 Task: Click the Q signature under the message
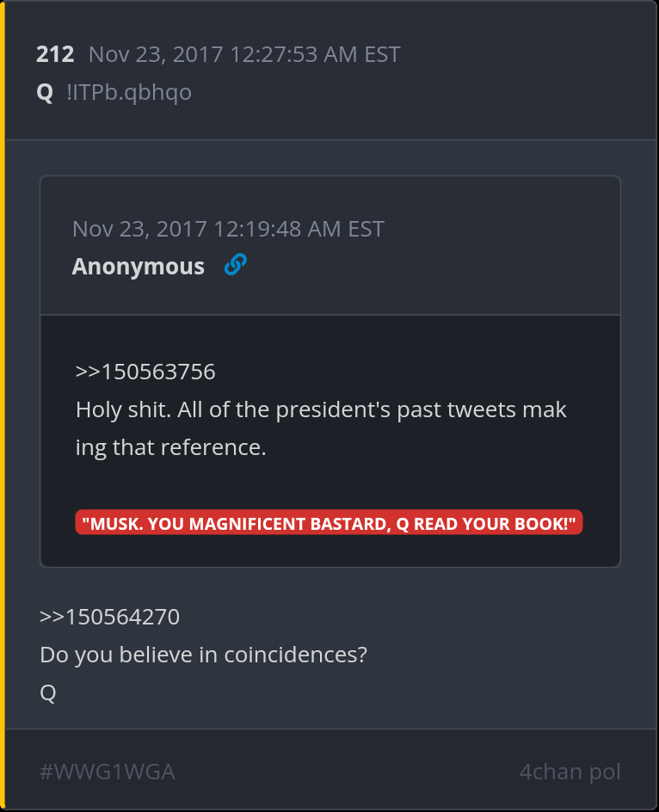(x=48, y=693)
